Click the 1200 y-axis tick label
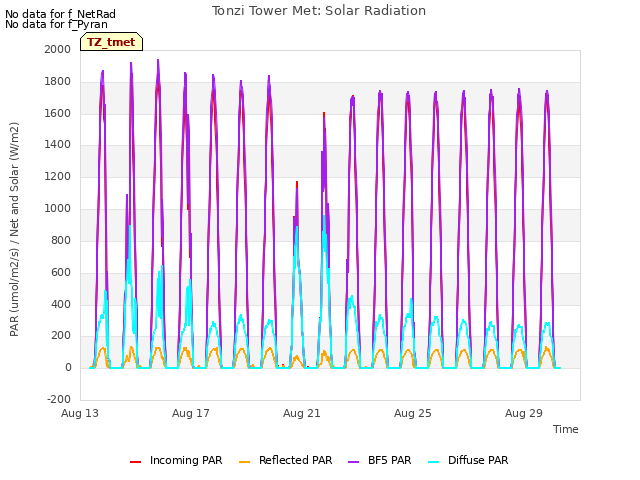640x480 pixels. pyautogui.click(x=58, y=177)
